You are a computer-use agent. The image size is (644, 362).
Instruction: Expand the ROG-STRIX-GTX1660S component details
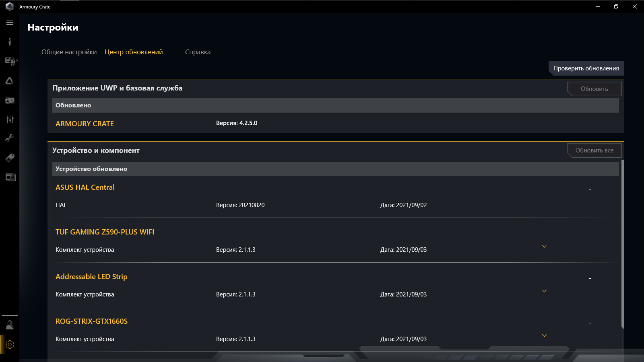click(544, 335)
